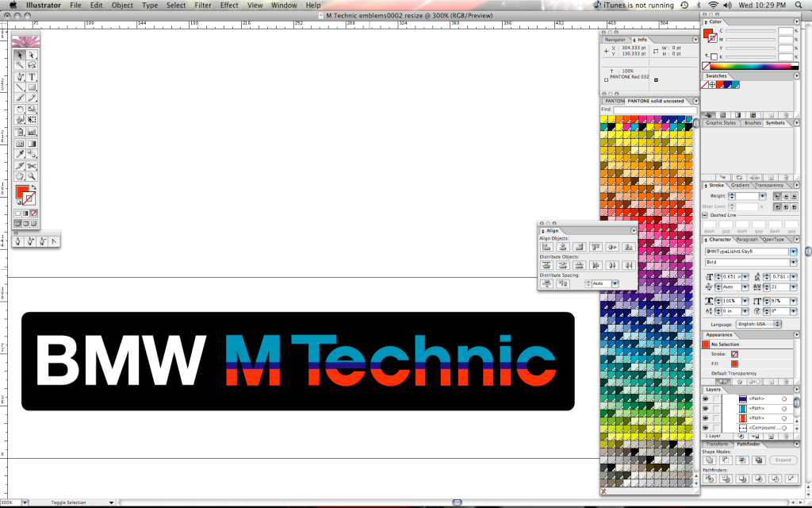Viewport: 812px width, 508px height.
Task: Select the Rectangle tool
Action: [x=32, y=87]
